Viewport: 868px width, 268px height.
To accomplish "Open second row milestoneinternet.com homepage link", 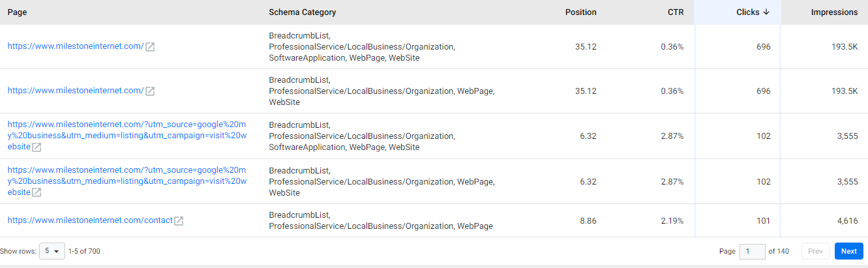I will (x=76, y=91).
